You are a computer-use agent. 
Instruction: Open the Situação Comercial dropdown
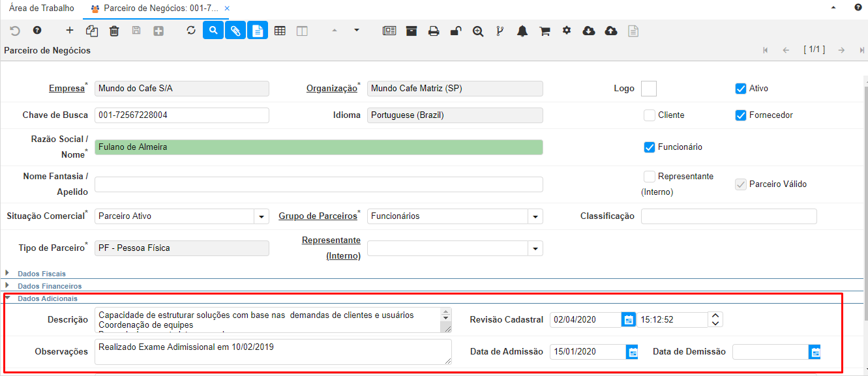262,216
